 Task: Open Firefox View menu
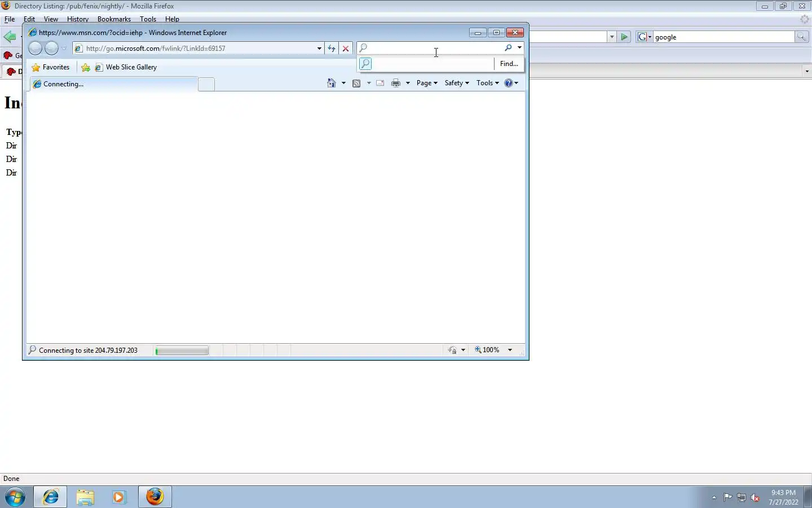coord(51,19)
